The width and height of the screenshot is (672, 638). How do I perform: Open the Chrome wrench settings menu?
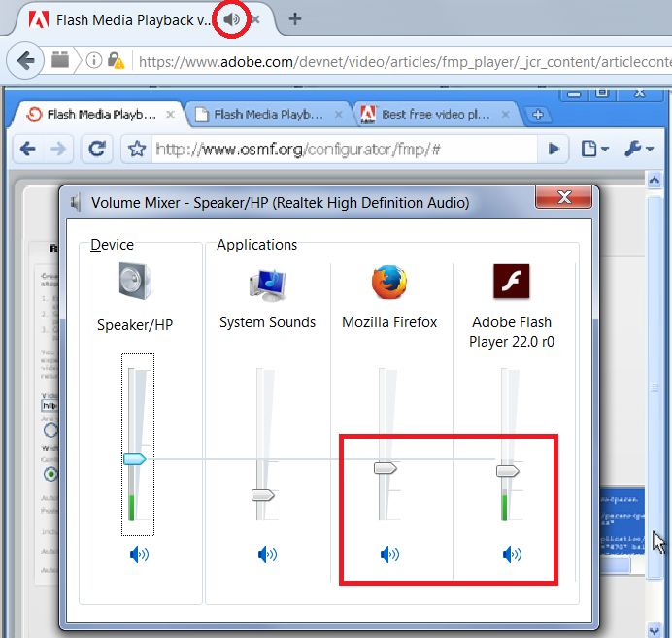[x=636, y=149]
